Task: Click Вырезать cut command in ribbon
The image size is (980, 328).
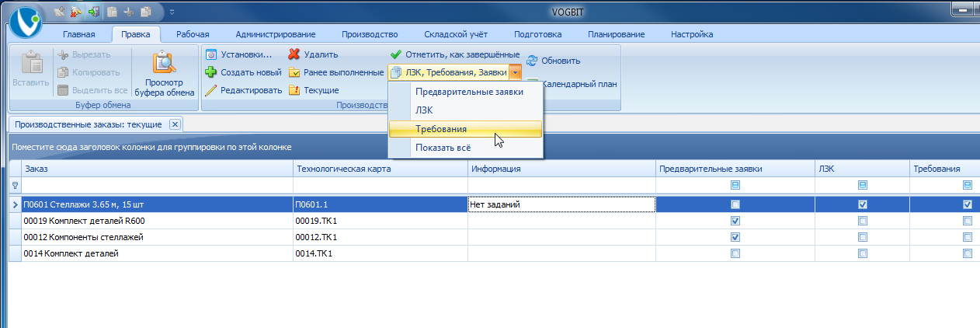Action: click(84, 54)
